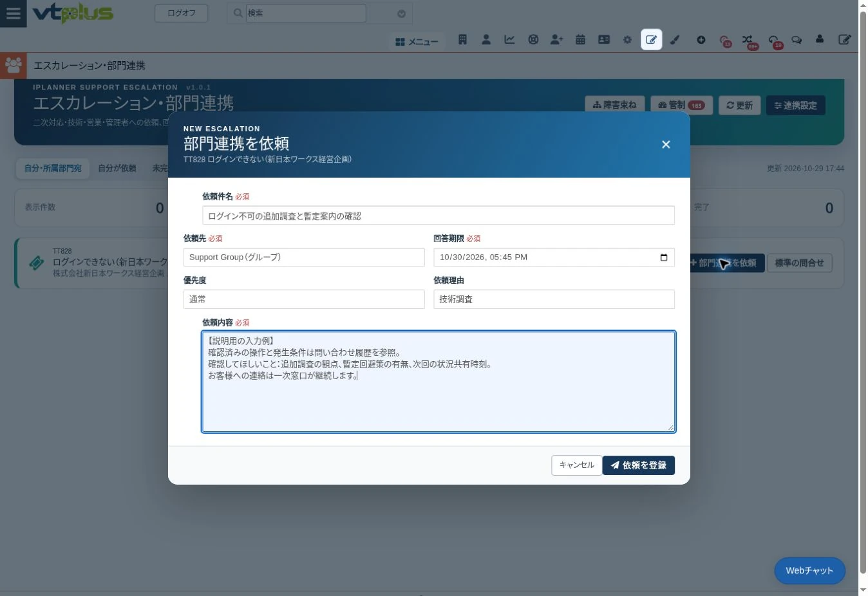Open the hamburger sidebar menu
The image size is (868, 596).
click(x=13, y=14)
